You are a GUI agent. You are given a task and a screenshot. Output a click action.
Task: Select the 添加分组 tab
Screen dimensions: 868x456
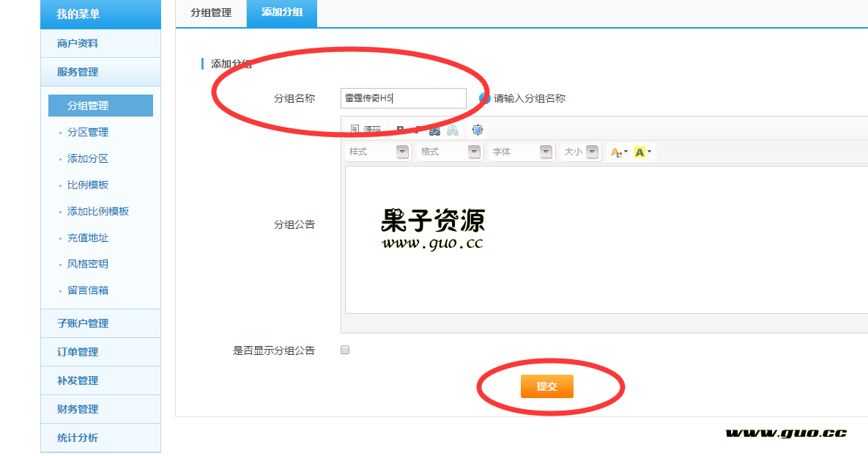pos(282,13)
